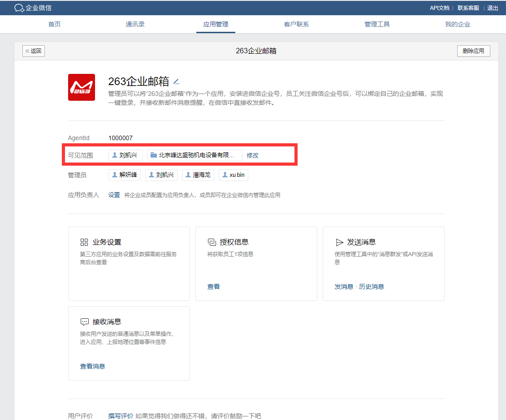Screen dimensions: 506x420
Task: Click the 应用负责人 label
Action: (x=83, y=195)
